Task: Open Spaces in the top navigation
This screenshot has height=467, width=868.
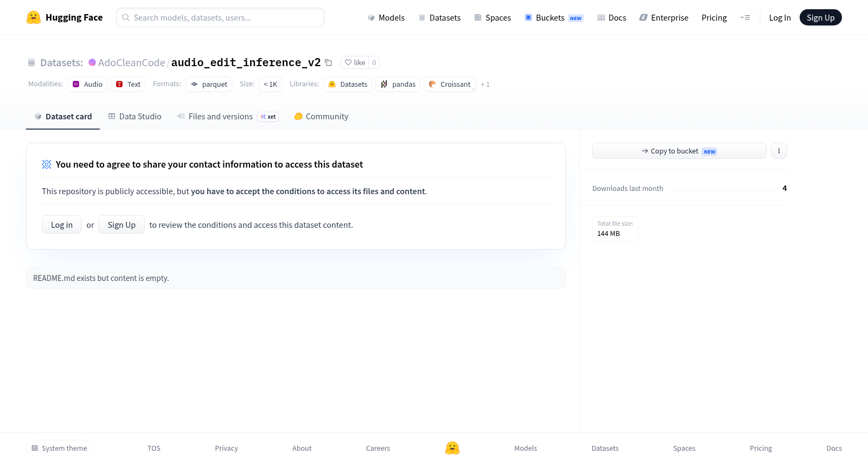Action: click(493, 17)
